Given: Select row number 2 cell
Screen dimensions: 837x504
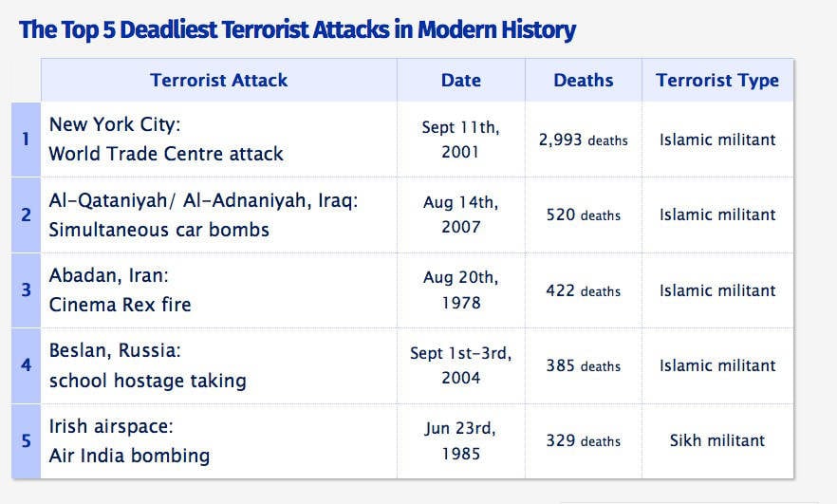Looking at the screenshot, I should (26, 215).
